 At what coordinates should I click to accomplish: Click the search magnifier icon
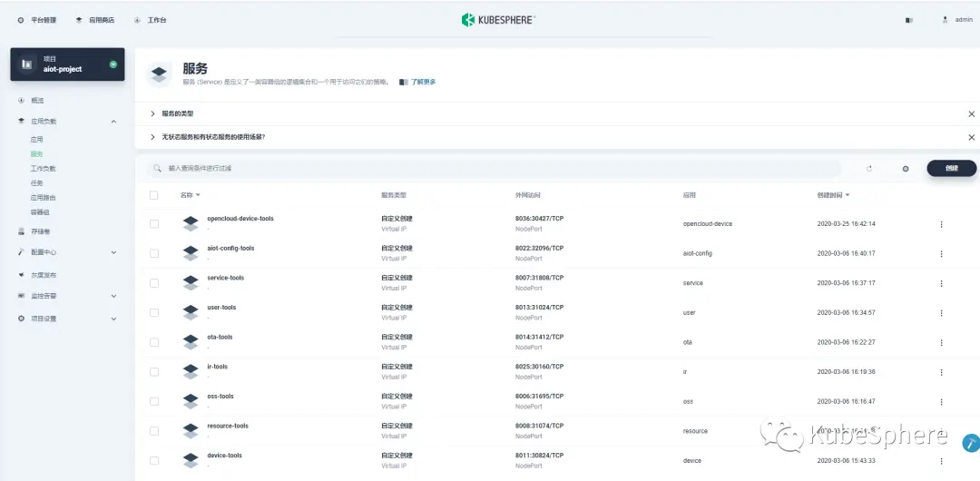point(158,168)
